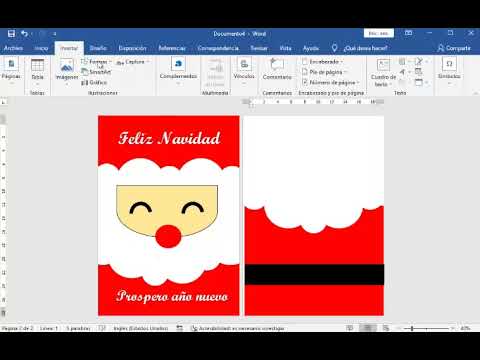
Task: Click the accessibility status message
Action: click(x=238, y=328)
